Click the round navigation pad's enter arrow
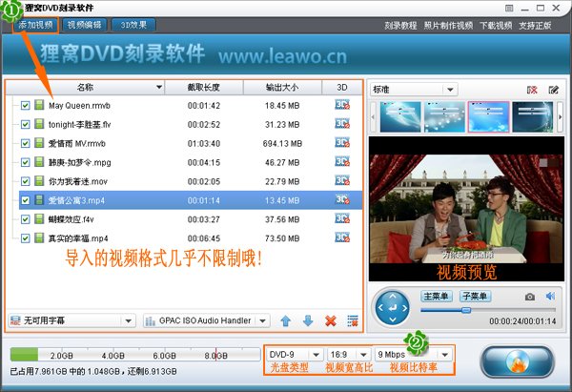This screenshot has width=572, height=392. tap(393, 308)
